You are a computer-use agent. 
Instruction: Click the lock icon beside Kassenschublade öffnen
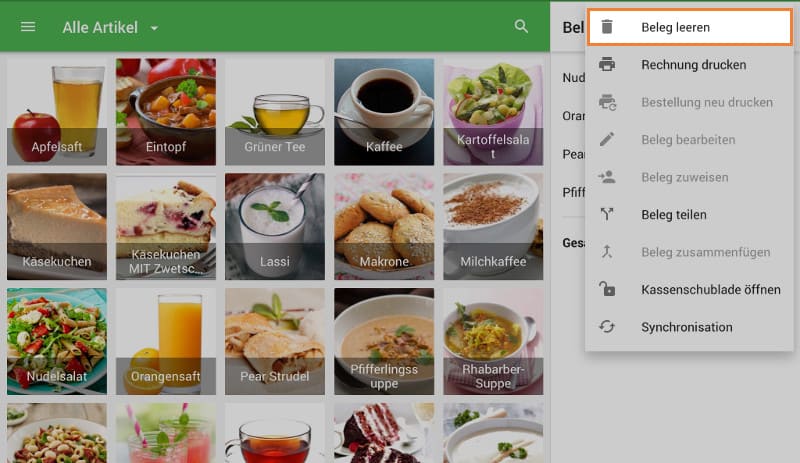click(x=607, y=289)
